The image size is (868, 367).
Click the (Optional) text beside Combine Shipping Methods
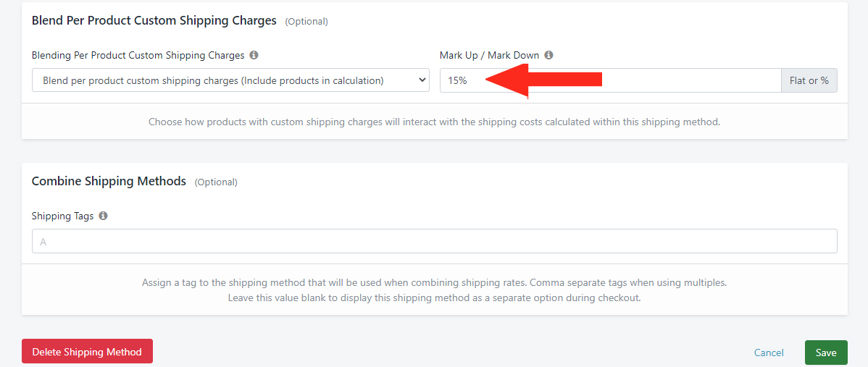point(216,182)
